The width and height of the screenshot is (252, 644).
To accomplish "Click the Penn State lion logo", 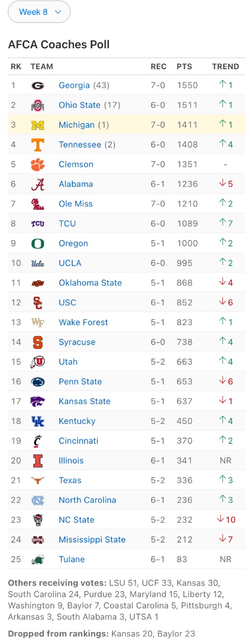I will coord(38,382).
